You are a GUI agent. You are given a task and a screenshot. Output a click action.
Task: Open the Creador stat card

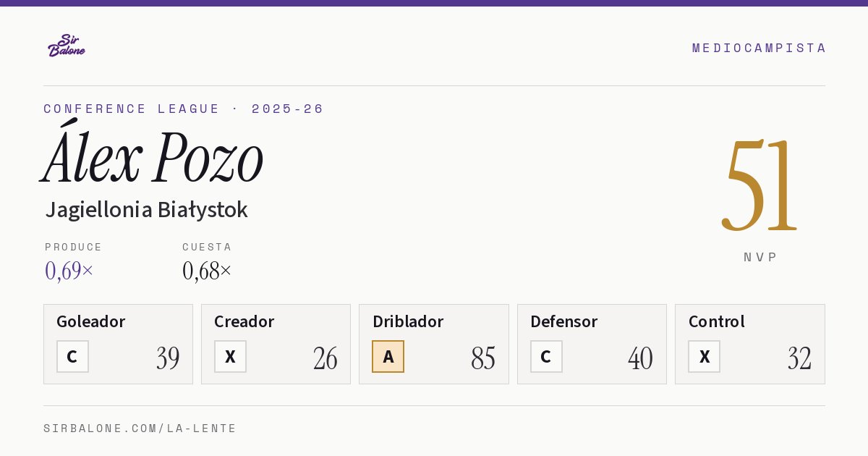pos(276,344)
